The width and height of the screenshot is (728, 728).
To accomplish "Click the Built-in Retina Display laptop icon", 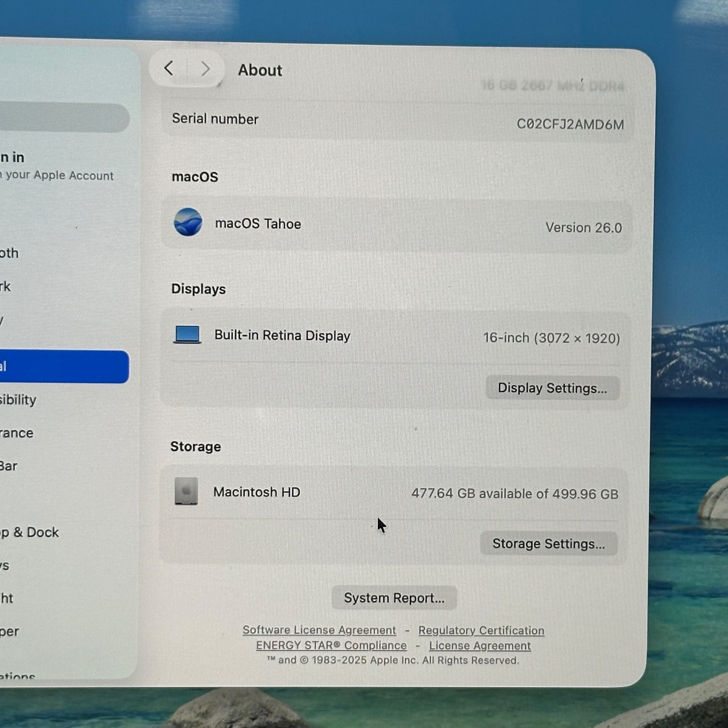I will coord(187,335).
